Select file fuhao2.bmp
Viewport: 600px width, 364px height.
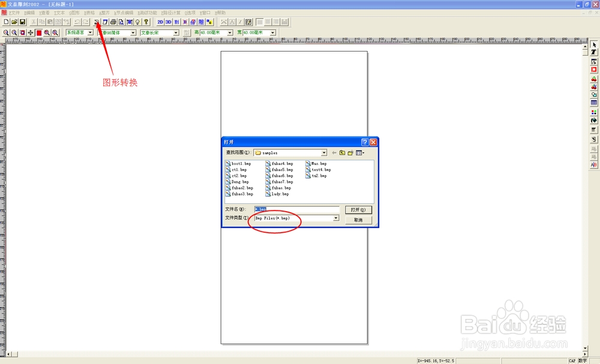click(239, 188)
